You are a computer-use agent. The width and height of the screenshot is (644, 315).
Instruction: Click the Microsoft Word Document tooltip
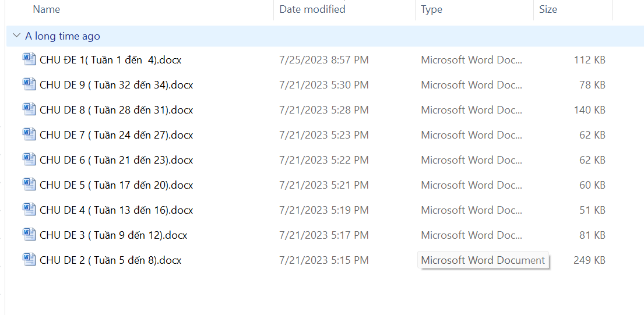point(483,260)
